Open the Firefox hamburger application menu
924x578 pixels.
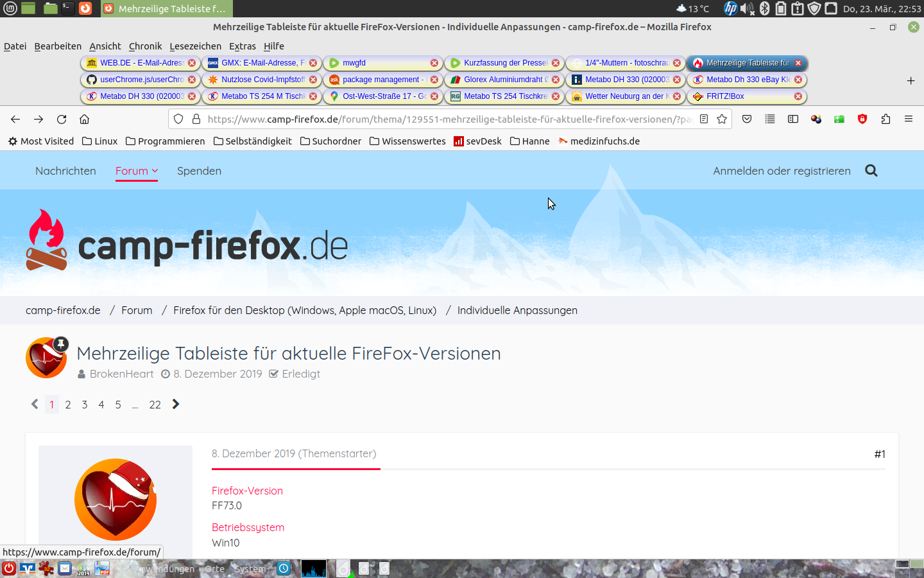pos(909,119)
